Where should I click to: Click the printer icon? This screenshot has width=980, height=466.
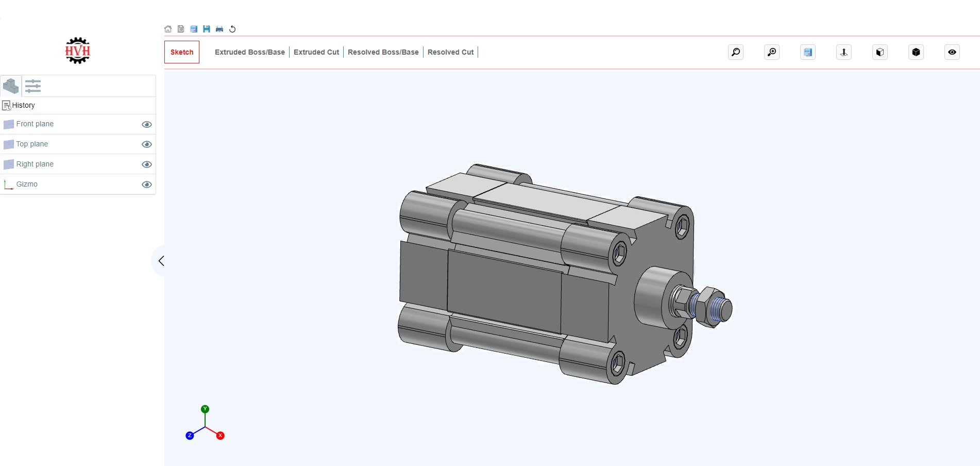(x=219, y=29)
